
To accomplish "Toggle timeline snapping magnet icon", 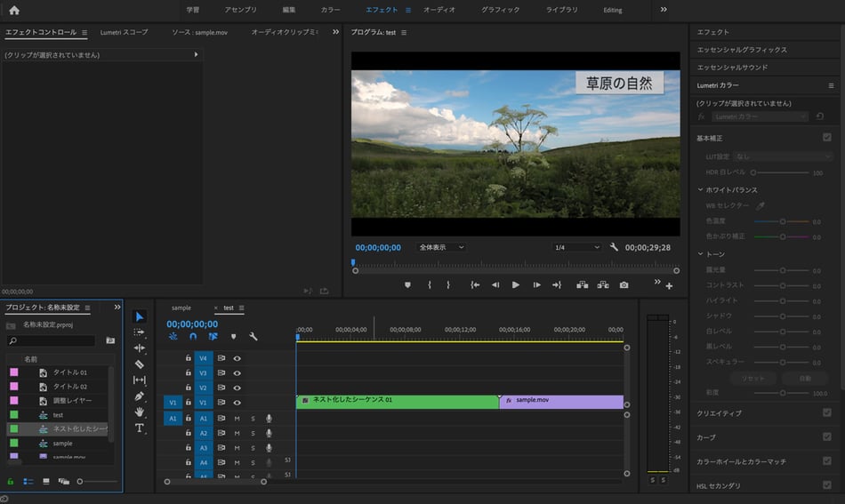I will pyautogui.click(x=193, y=337).
